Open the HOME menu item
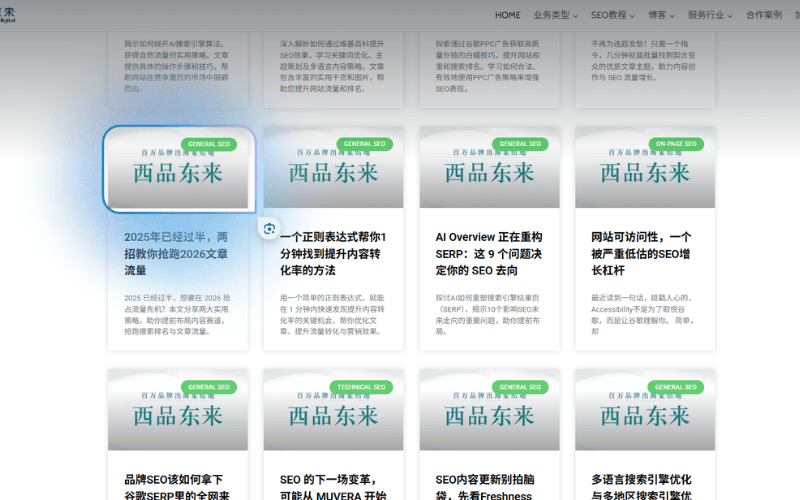This screenshot has width=800, height=500. (x=508, y=15)
